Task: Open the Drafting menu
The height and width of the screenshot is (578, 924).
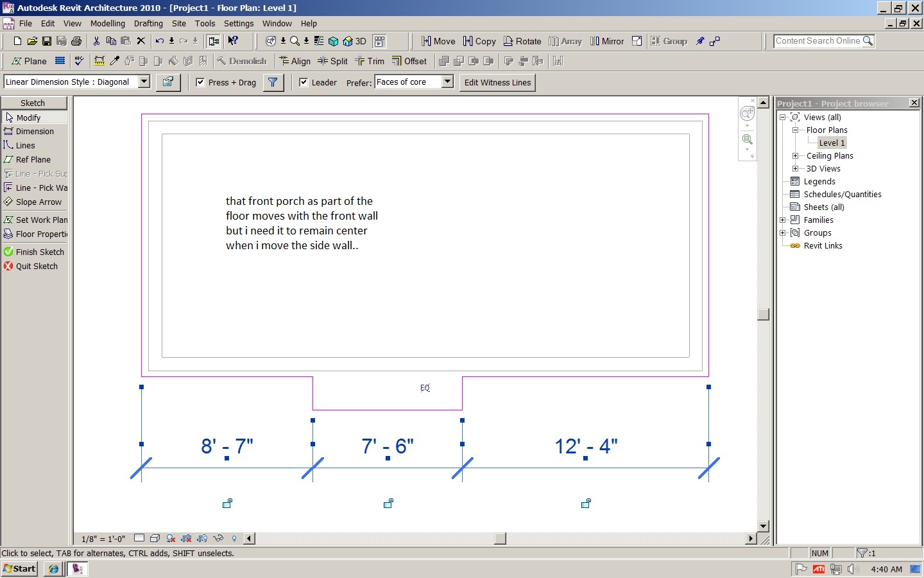Action: (148, 23)
